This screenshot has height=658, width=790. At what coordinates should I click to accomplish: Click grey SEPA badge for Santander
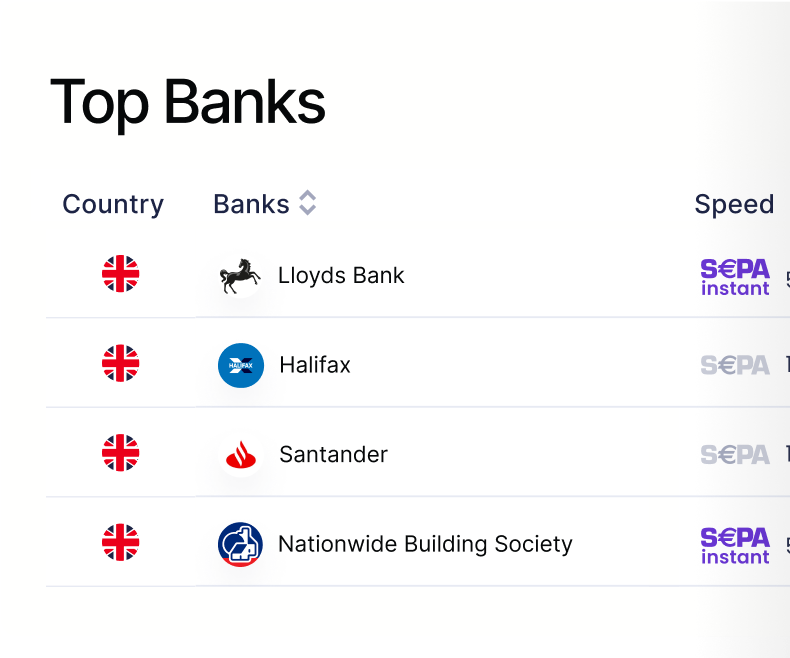(735, 455)
